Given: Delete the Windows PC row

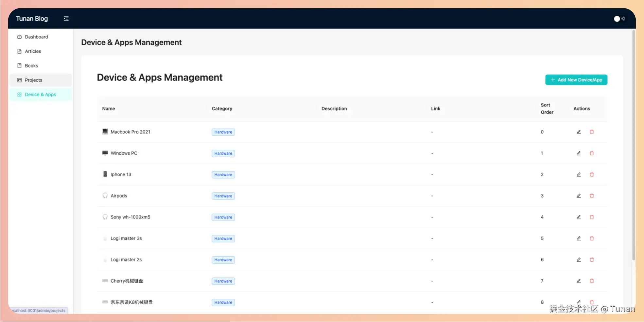Looking at the screenshot, I should [592, 153].
